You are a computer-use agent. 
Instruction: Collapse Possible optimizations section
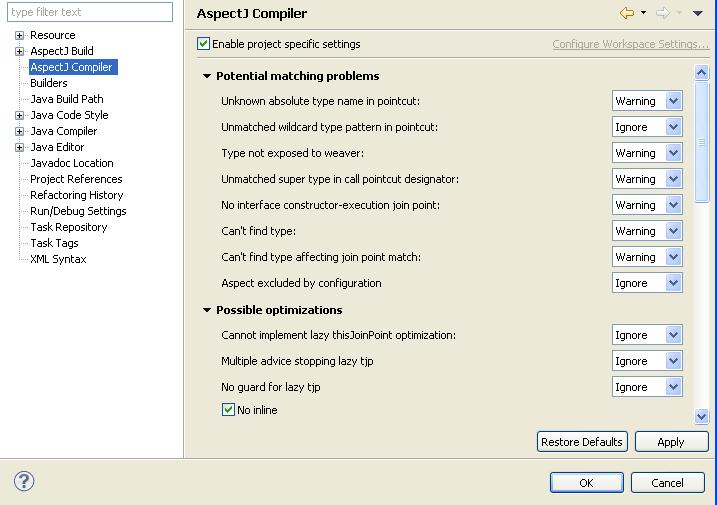pos(207,310)
